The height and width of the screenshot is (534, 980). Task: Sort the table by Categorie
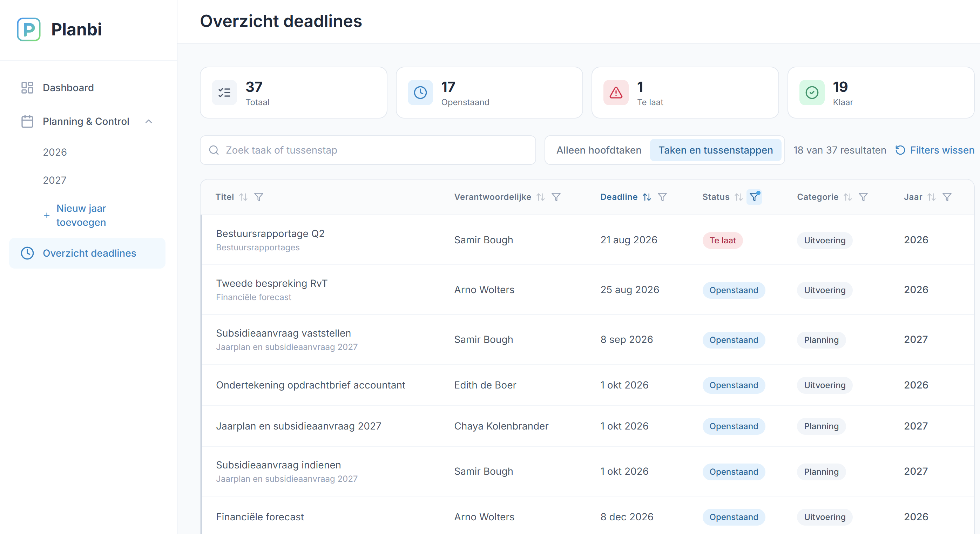tap(847, 197)
